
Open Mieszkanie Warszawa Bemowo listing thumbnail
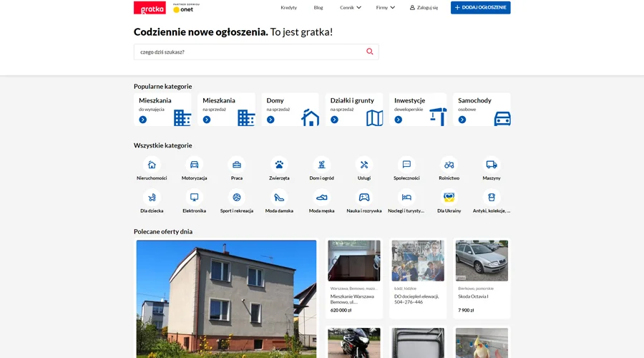click(x=354, y=261)
